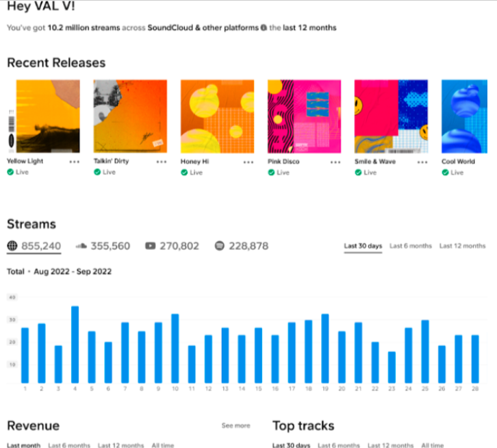
Task: Click the Yellow Light release title
Action: click(25, 161)
